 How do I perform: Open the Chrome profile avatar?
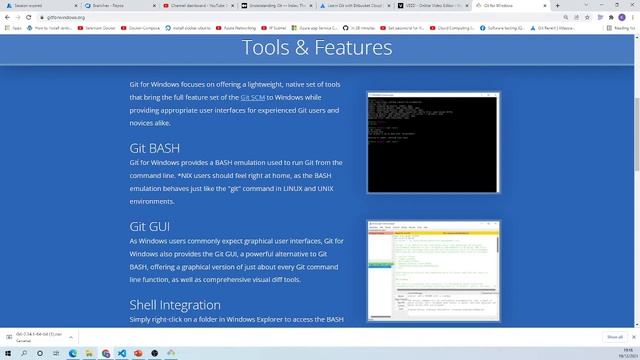(622, 18)
